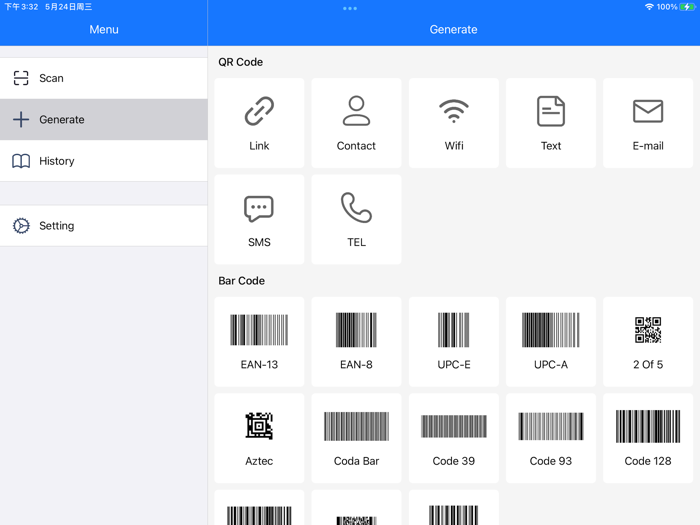This screenshot has width=700, height=525.
Task: Click the History book icon
Action: [x=21, y=161]
